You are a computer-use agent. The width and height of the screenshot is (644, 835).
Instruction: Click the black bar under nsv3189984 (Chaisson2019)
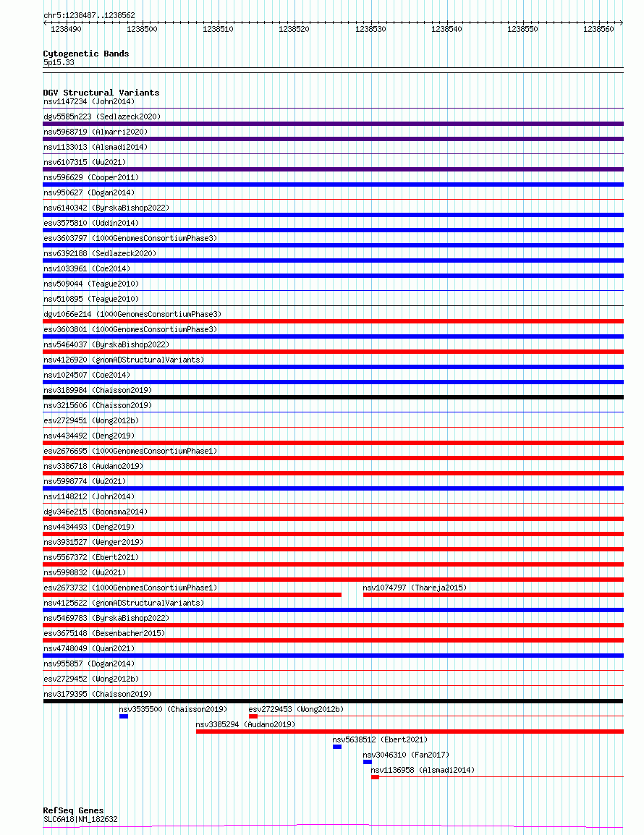[334, 397]
